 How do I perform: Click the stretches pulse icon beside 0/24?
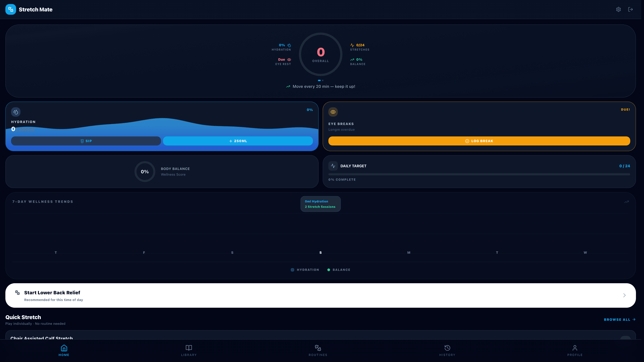tap(352, 45)
